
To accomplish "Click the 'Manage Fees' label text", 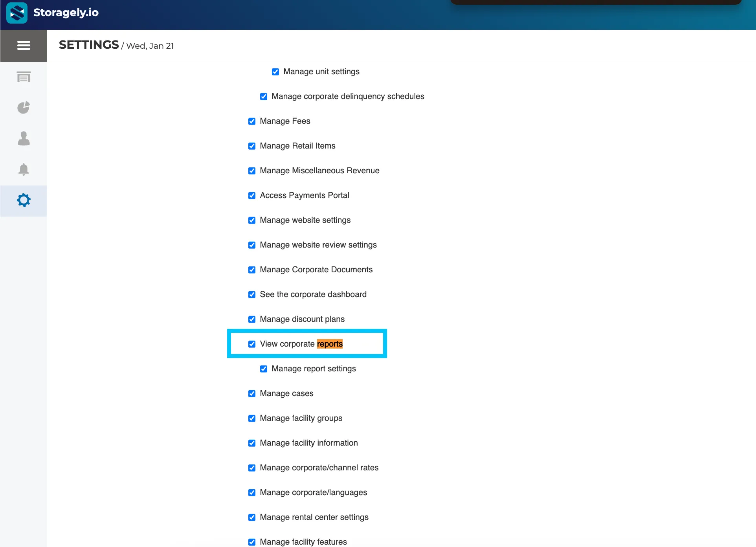I will 285,121.
